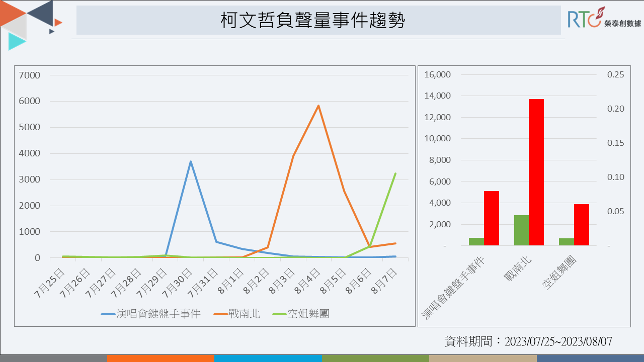Click the 16,000 axis value

438,74
